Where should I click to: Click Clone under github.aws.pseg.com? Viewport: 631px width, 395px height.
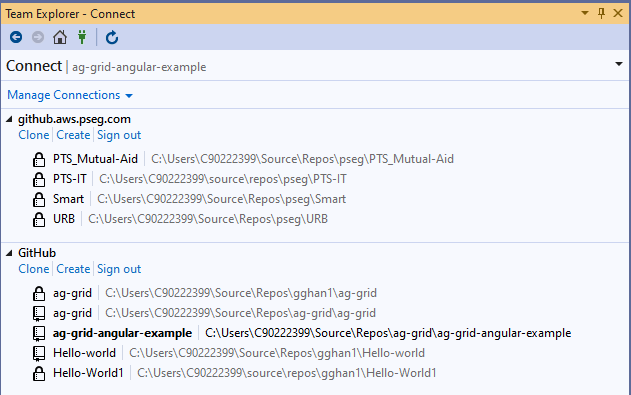[x=34, y=135]
